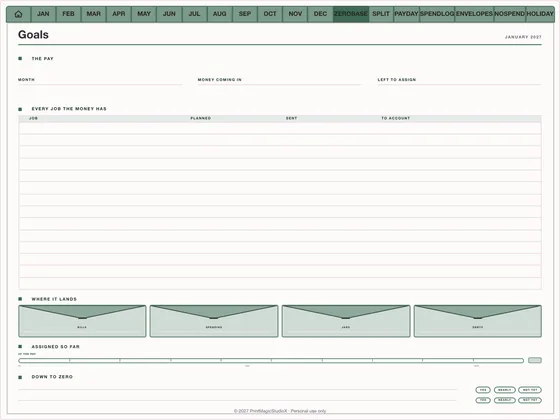Screen dimensions: 560x420
Task: Go to the NOV tab
Action: (295, 14)
